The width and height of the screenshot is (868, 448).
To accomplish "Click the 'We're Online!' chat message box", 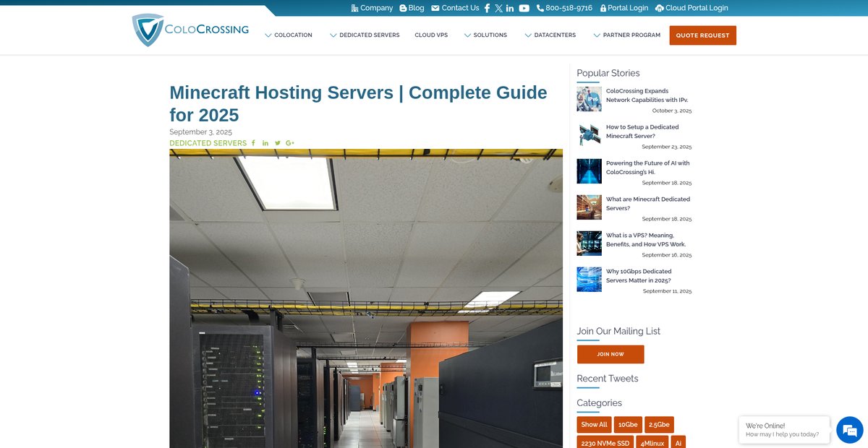I will 784,430.
